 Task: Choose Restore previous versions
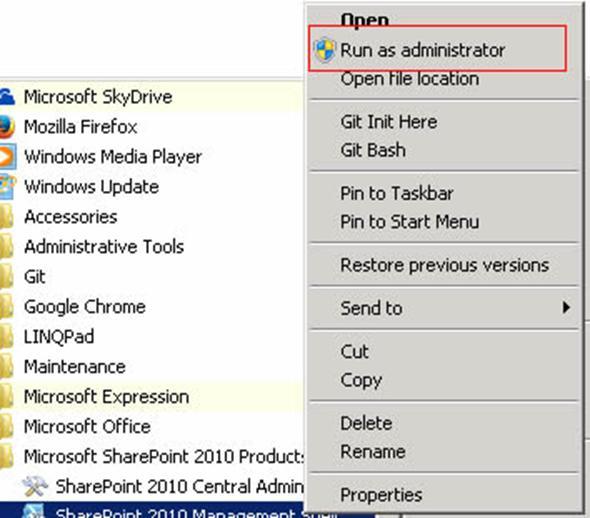tap(445, 265)
